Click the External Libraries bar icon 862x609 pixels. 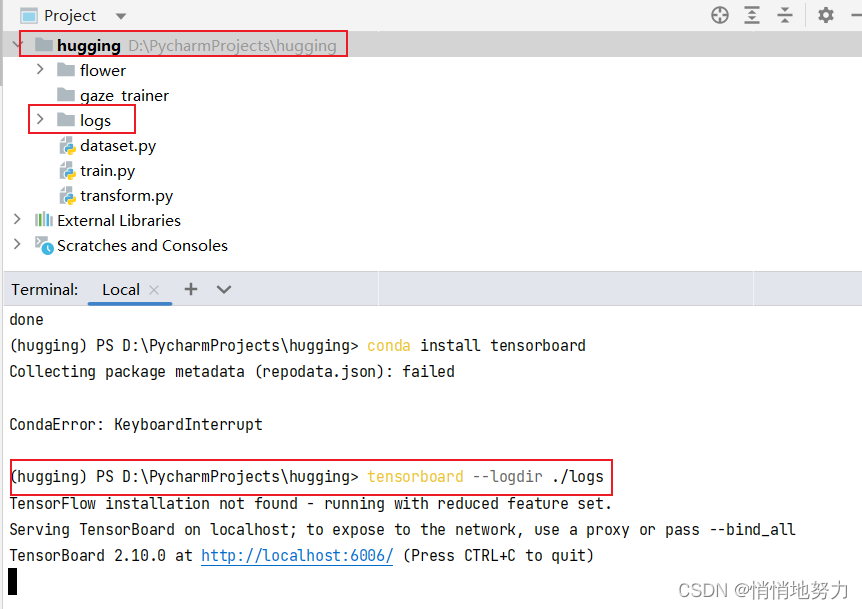[44, 220]
